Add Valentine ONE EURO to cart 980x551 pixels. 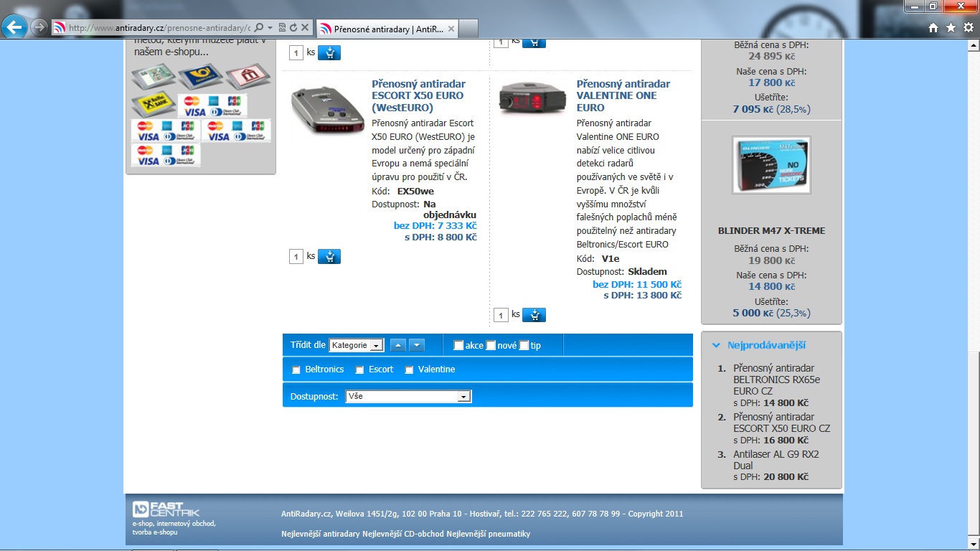click(x=534, y=314)
